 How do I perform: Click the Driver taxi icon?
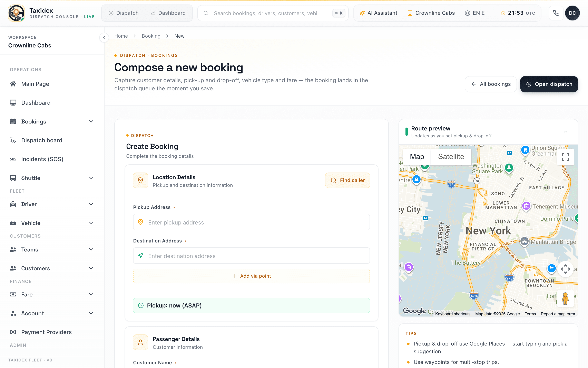point(13,204)
